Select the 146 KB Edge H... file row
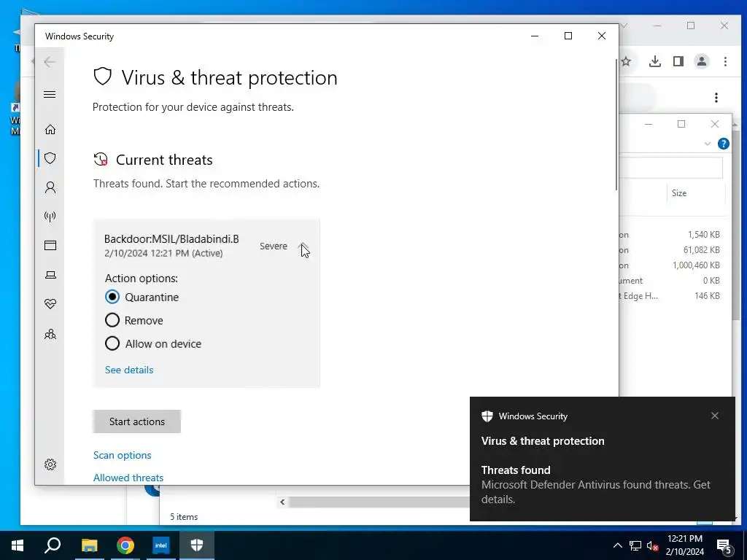This screenshot has width=747, height=560. (672, 296)
